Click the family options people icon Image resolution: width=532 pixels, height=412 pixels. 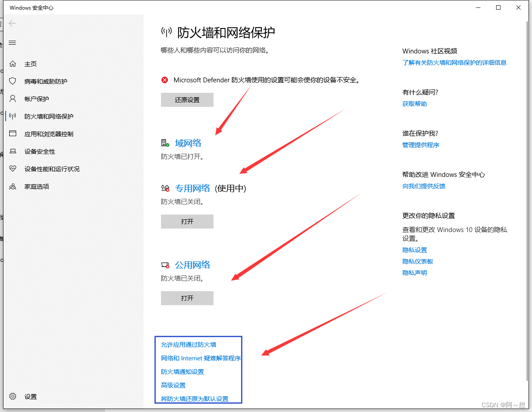point(13,187)
